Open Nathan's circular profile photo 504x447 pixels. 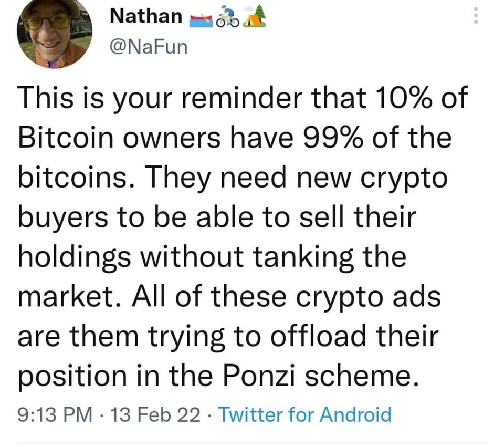(x=54, y=31)
